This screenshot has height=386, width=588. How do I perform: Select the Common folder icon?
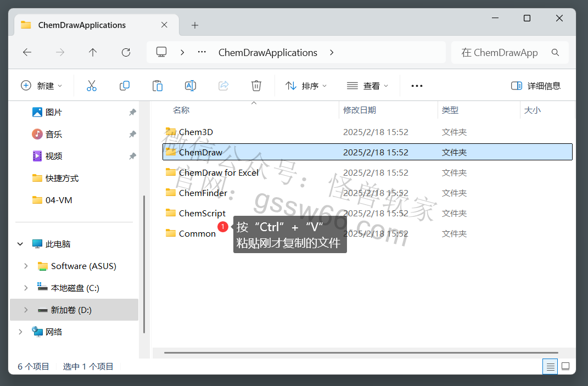[171, 233]
